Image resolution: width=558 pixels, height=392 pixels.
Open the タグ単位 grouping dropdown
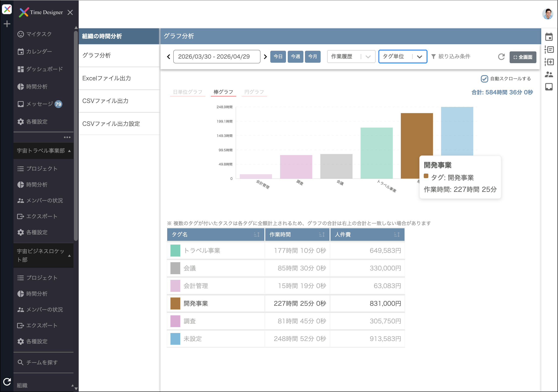[403, 57]
